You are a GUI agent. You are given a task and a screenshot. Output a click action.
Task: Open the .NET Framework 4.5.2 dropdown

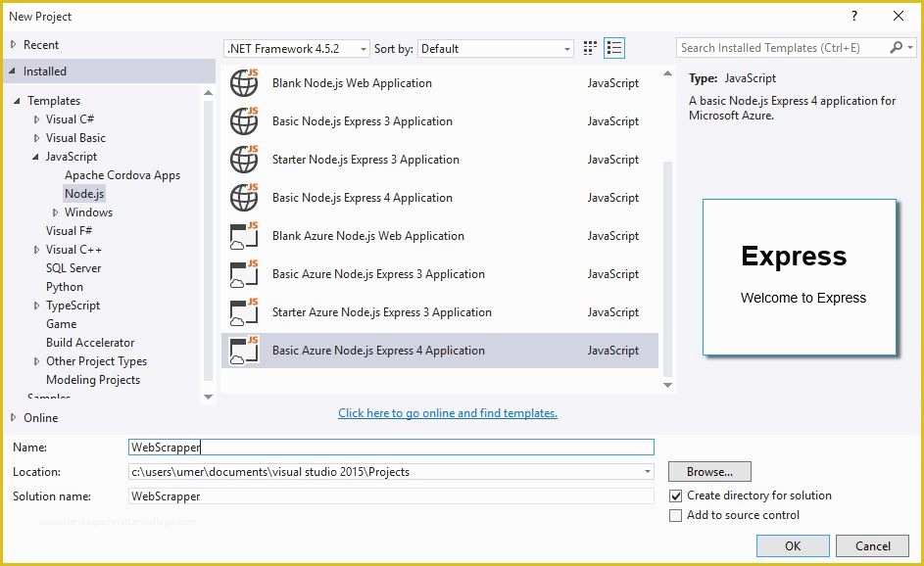[297, 48]
